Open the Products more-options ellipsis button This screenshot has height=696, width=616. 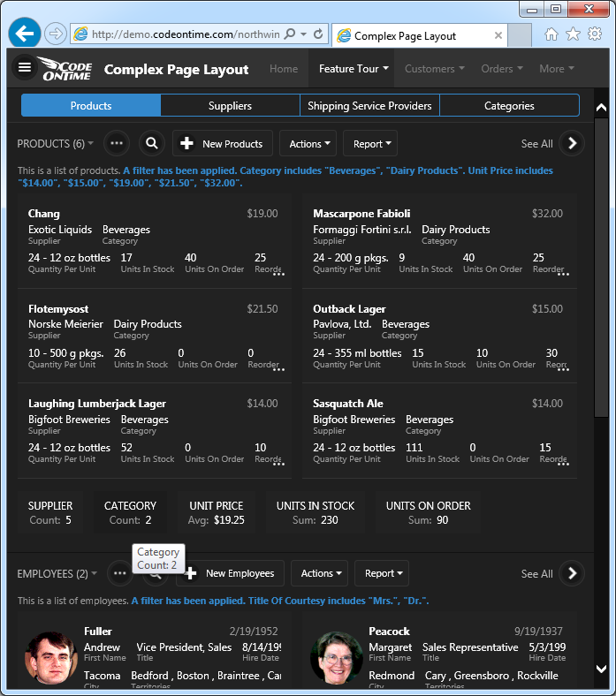tap(117, 143)
